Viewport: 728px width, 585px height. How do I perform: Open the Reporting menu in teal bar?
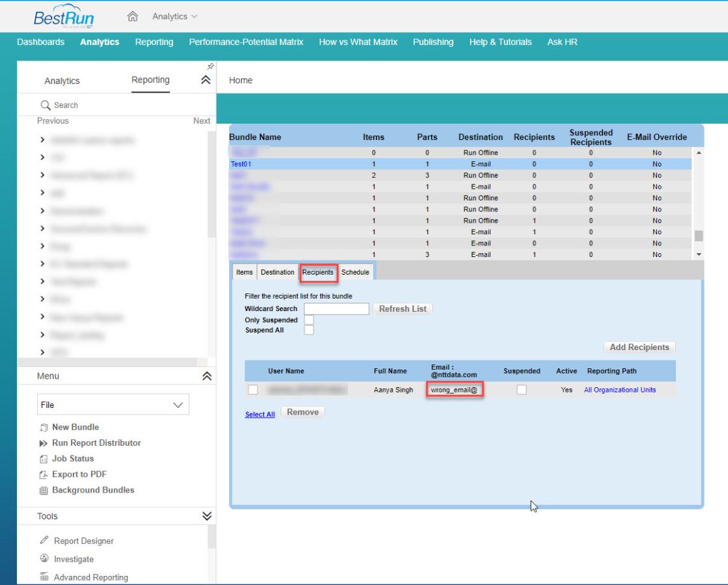154,42
